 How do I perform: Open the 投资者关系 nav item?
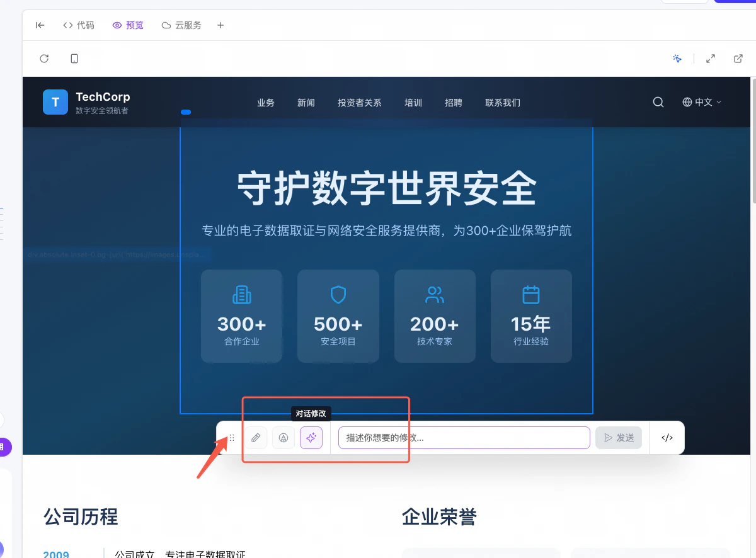(x=360, y=103)
